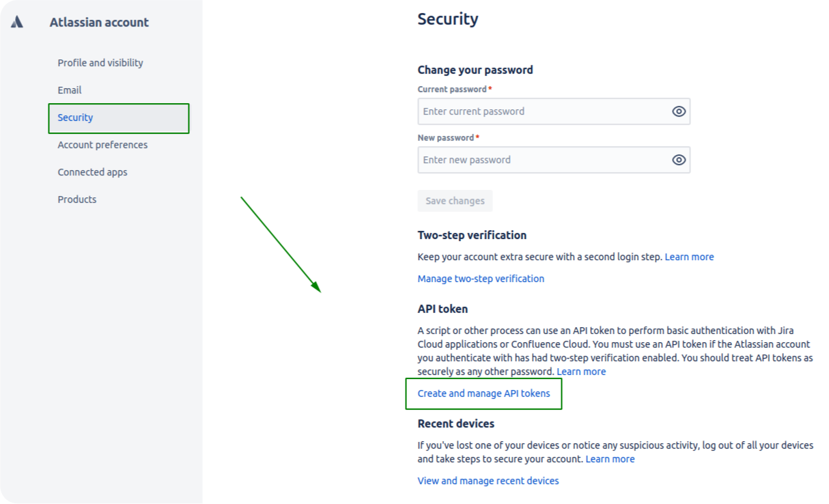
Task: Open Products page
Action: coord(77,199)
